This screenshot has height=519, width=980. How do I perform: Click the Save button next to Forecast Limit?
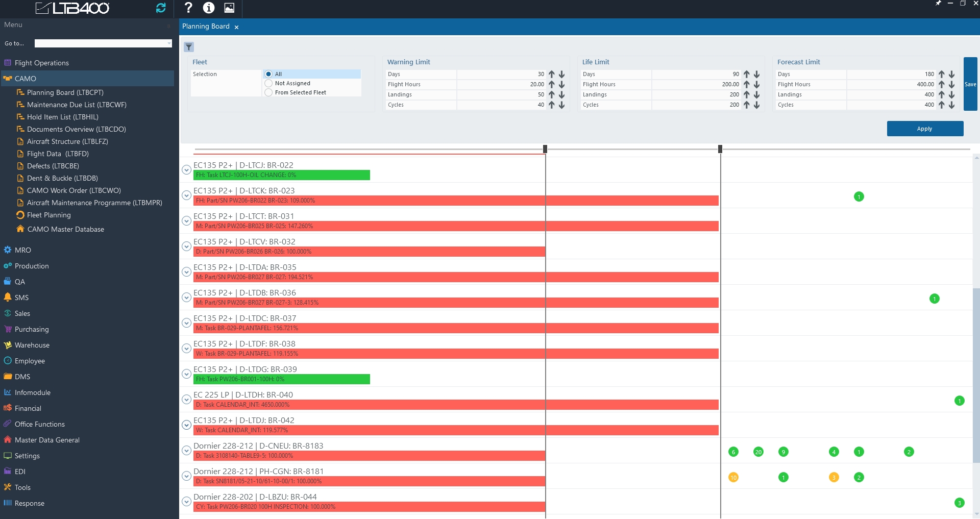(x=970, y=84)
